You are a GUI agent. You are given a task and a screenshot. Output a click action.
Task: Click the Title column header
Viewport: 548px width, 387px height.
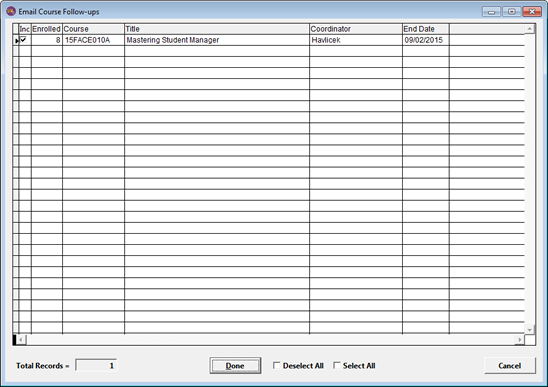click(217, 29)
